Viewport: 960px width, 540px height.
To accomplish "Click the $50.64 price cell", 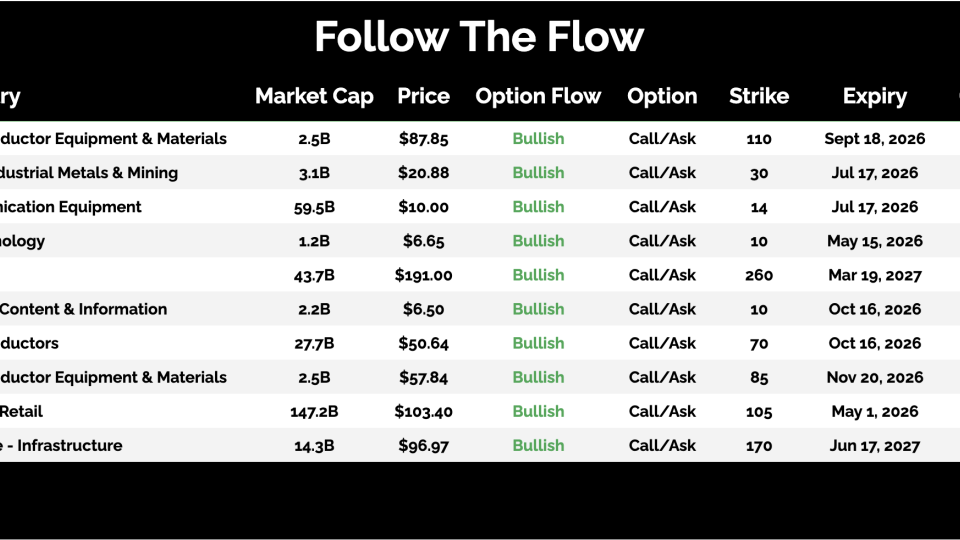I will click(423, 343).
